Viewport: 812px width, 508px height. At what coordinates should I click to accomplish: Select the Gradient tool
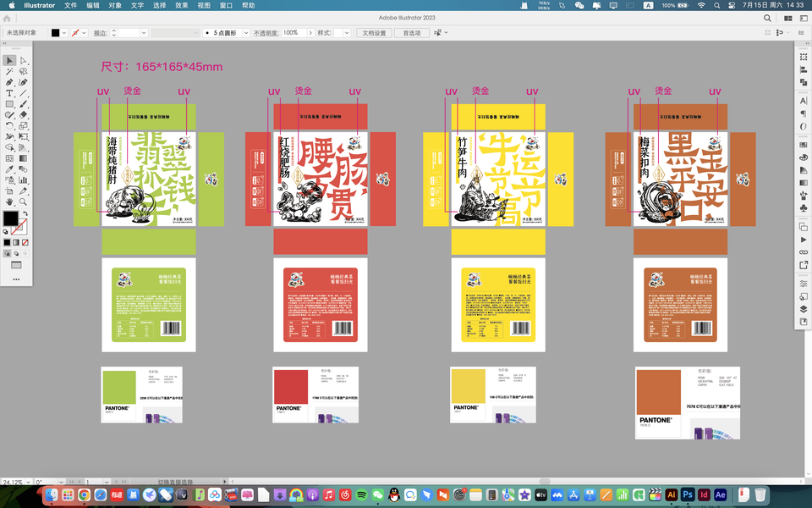(24, 158)
